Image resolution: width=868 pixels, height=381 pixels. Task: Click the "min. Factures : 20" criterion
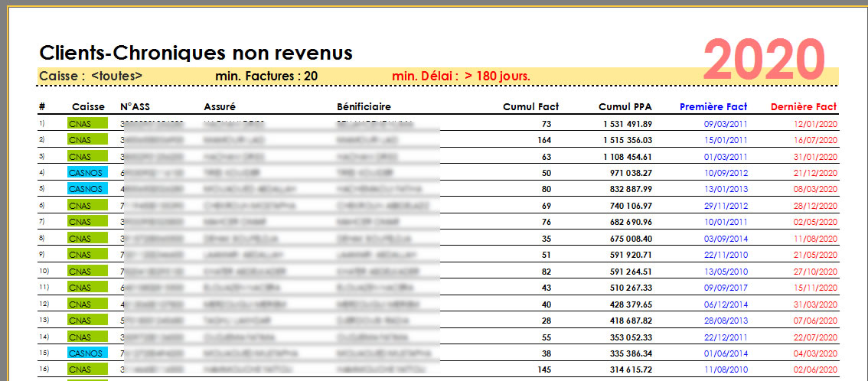click(266, 76)
